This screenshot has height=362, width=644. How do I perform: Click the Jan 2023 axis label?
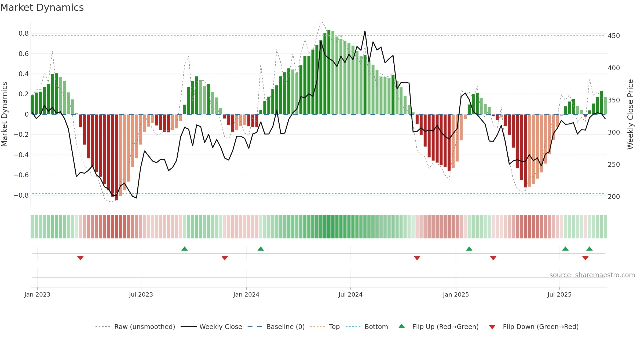click(x=37, y=294)
